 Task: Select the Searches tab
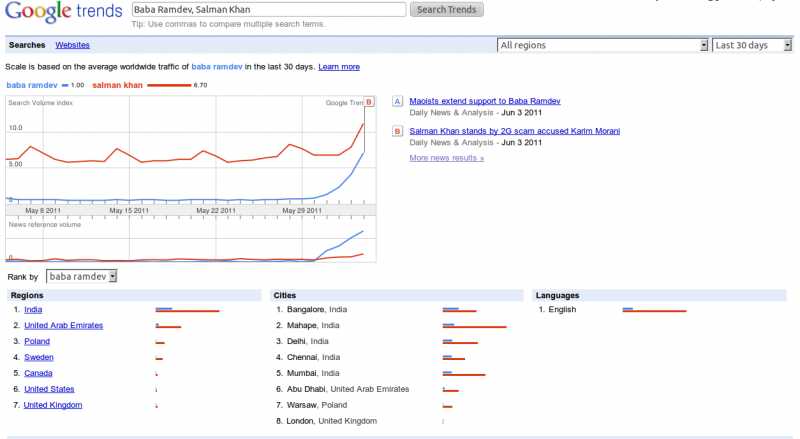click(27, 45)
